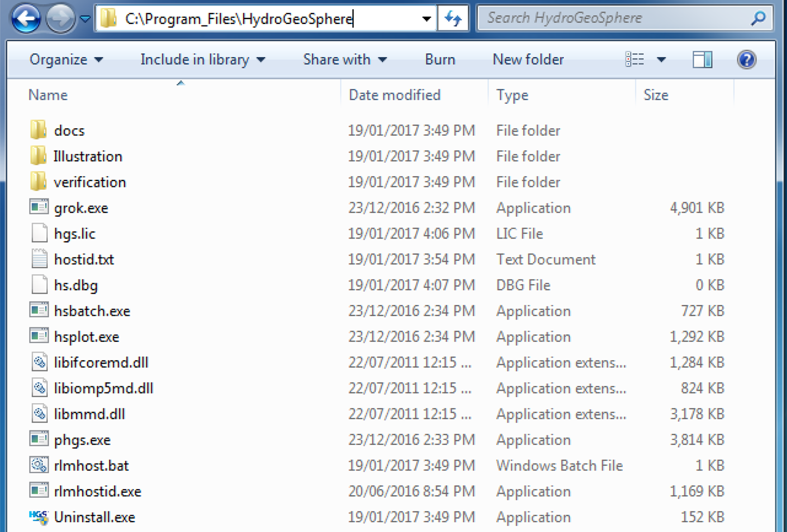Image resolution: width=787 pixels, height=532 pixels.
Task: Select the verification folder icon
Action: [x=39, y=181]
